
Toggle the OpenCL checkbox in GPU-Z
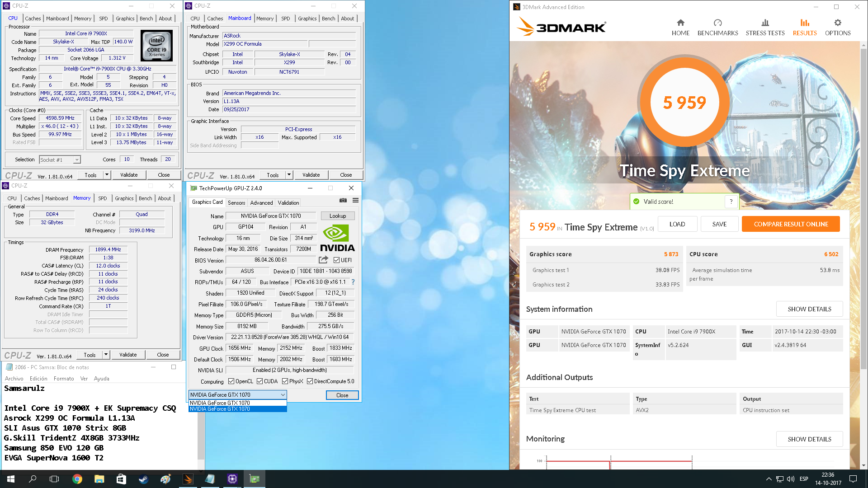[231, 381]
